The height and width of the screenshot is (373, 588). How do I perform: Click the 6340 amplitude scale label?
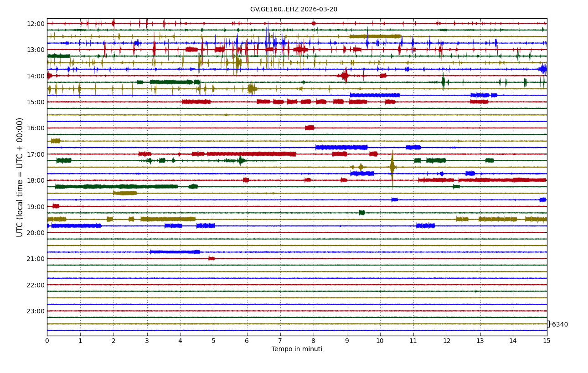[560, 325]
